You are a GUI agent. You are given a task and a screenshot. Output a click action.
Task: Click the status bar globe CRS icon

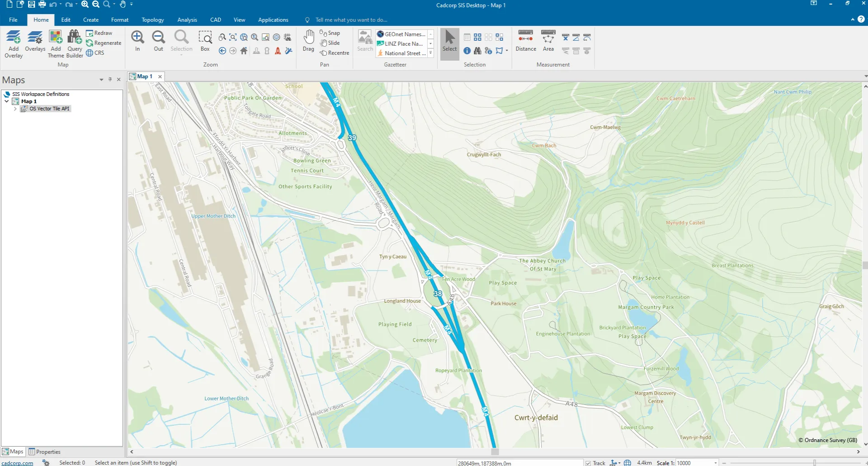[627, 463]
